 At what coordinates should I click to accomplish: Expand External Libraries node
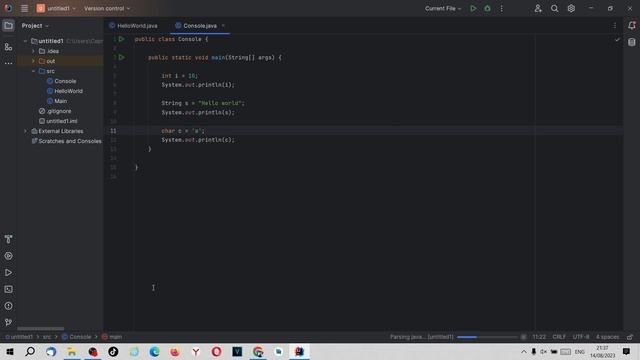[25, 131]
